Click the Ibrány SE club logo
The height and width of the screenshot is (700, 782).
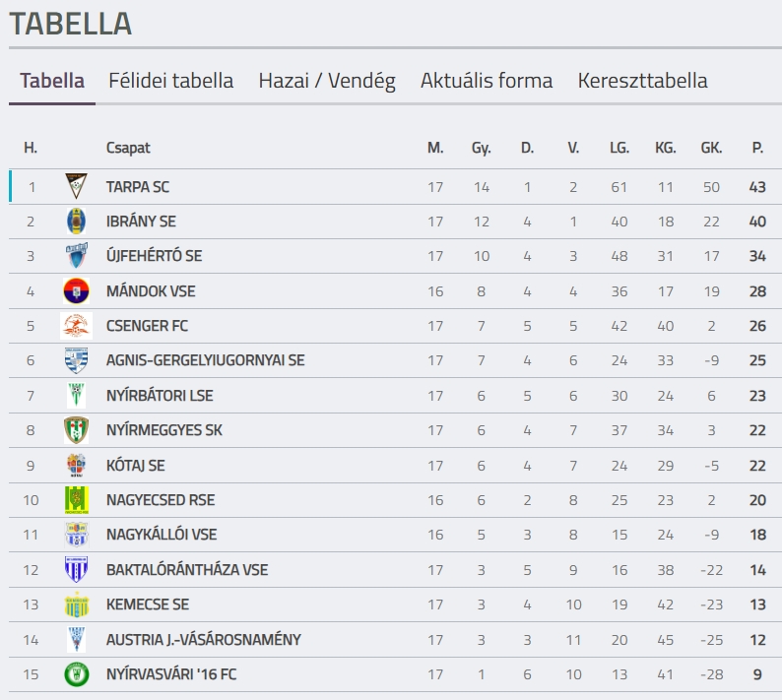[76, 222]
